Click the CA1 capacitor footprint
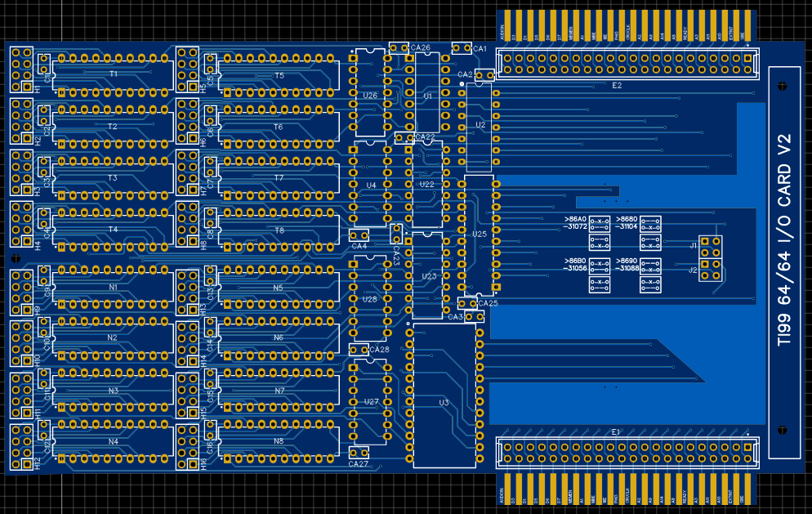812x514 pixels. (462, 49)
